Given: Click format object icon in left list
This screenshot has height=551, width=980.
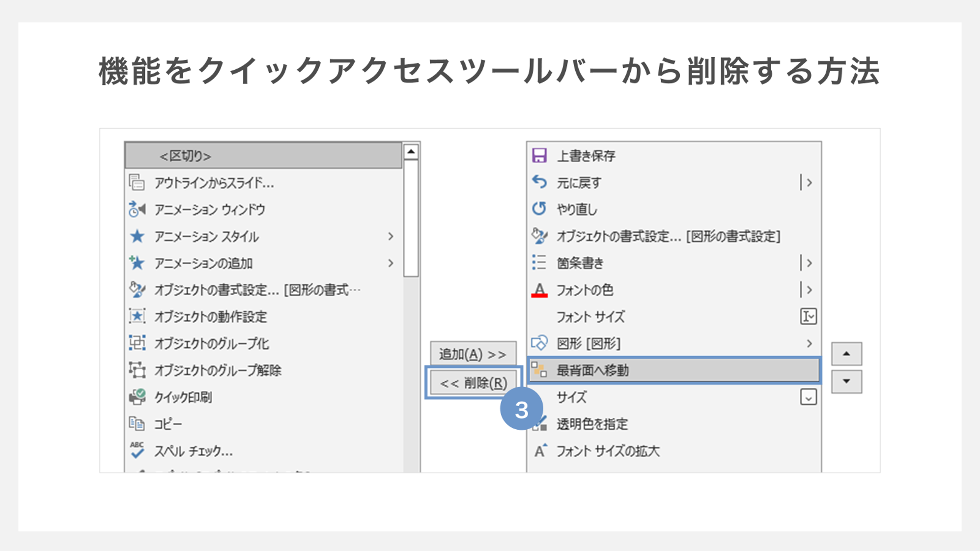Looking at the screenshot, I should click(137, 290).
